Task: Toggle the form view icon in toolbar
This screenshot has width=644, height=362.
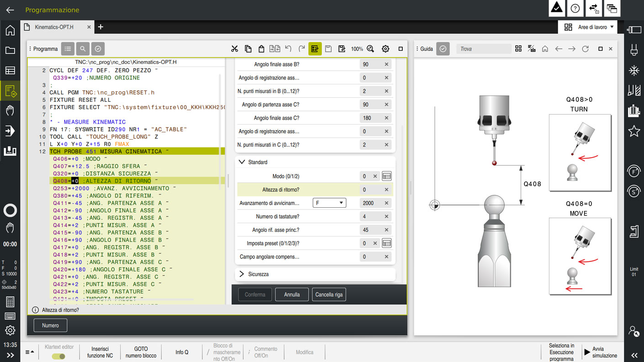Action: pyautogui.click(x=315, y=49)
